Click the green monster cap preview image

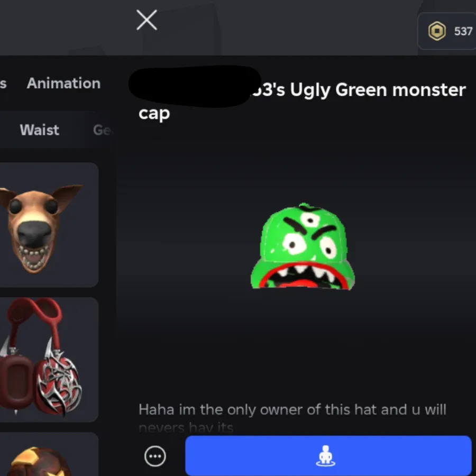(303, 246)
